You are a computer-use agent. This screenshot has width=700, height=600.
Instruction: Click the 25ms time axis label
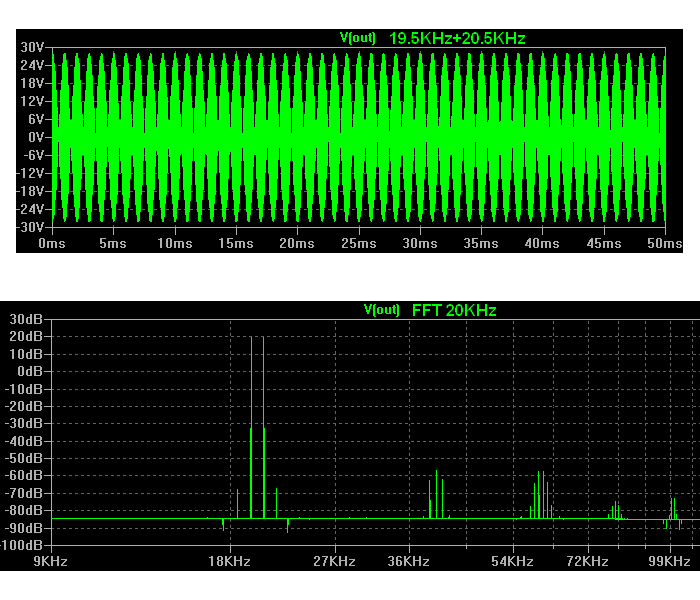[359, 244]
